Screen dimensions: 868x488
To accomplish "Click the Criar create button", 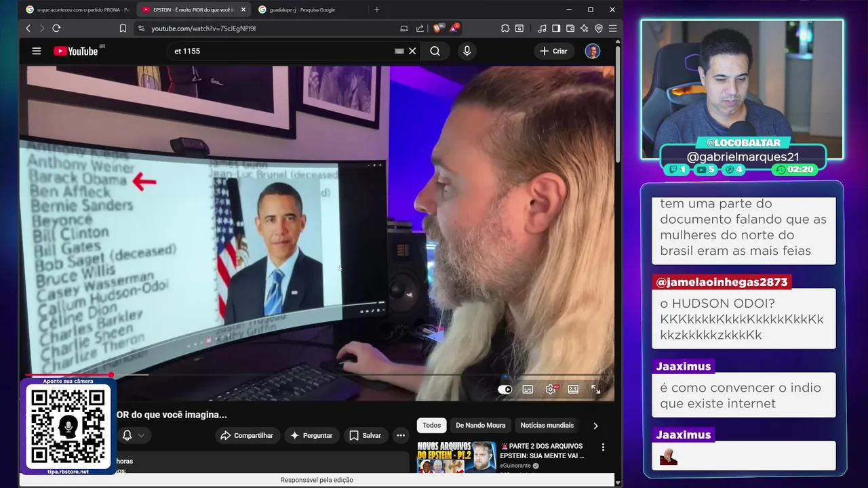I will pyautogui.click(x=553, y=51).
